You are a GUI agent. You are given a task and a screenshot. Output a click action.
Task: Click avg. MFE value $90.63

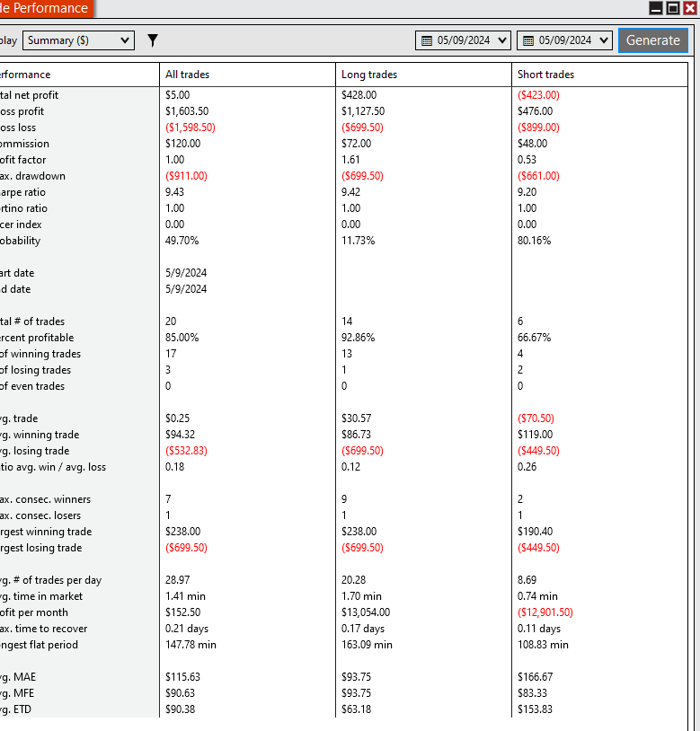click(x=180, y=693)
